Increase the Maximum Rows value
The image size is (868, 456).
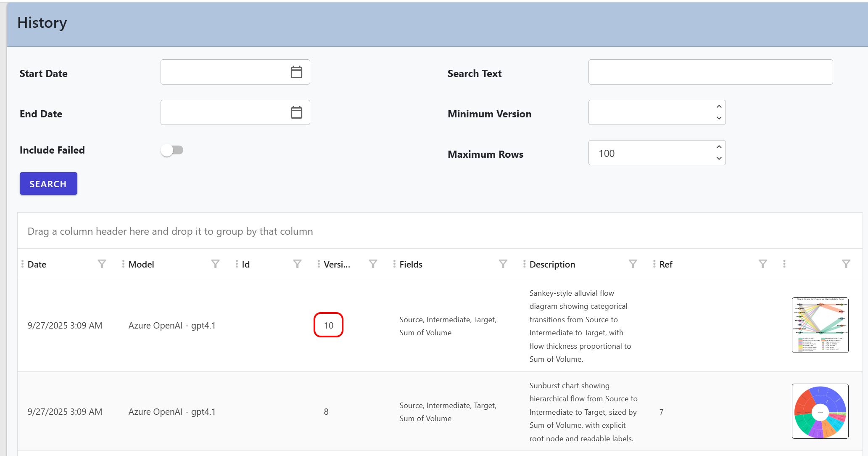(719, 147)
